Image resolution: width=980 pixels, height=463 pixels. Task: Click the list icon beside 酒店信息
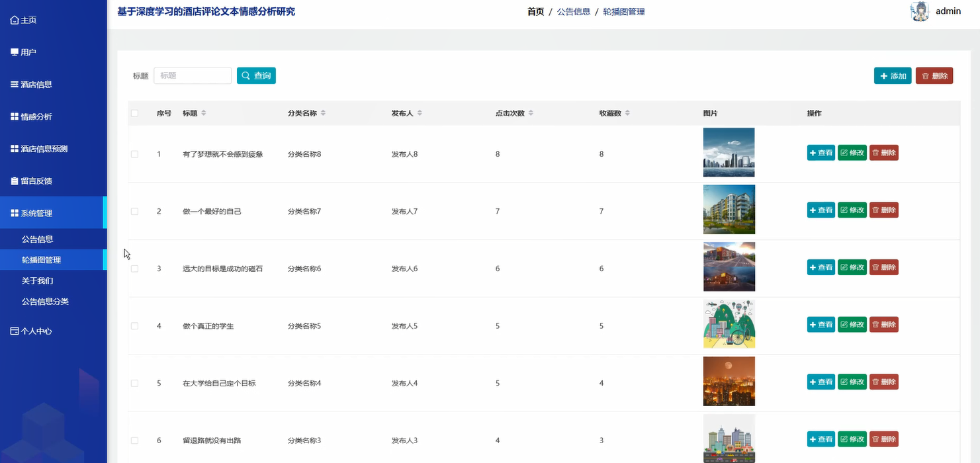[x=15, y=84]
